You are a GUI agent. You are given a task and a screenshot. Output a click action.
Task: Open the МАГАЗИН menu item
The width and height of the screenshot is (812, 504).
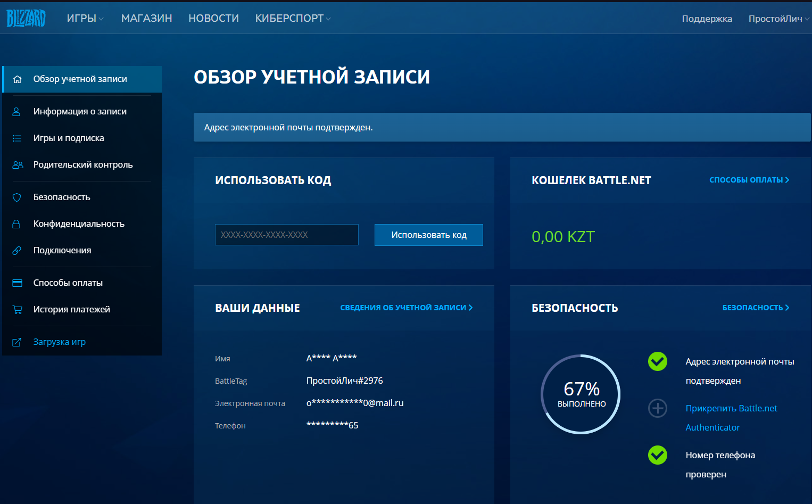pyautogui.click(x=146, y=19)
